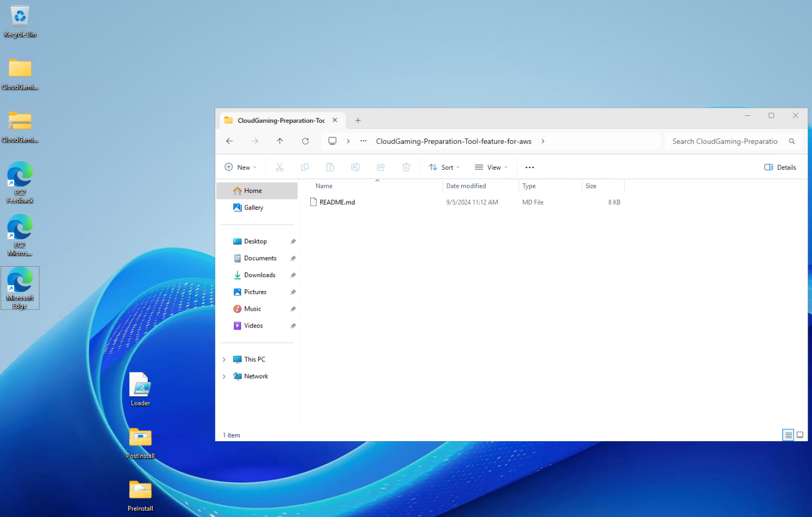Screen dimensions: 812x517
Task: Refresh the current folder view
Action: pyautogui.click(x=305, y=141)
